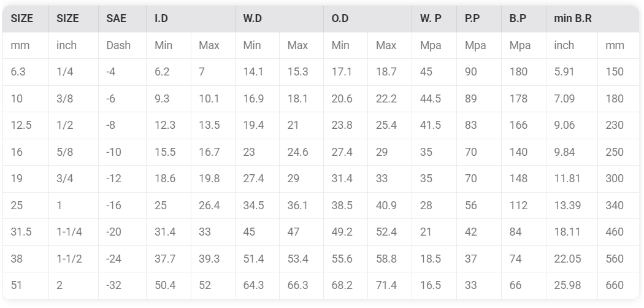The width and height of the screenshot is (644, 308).
Task: Select the 25.98 inch bend radius cell
Action: click(572, 285)
